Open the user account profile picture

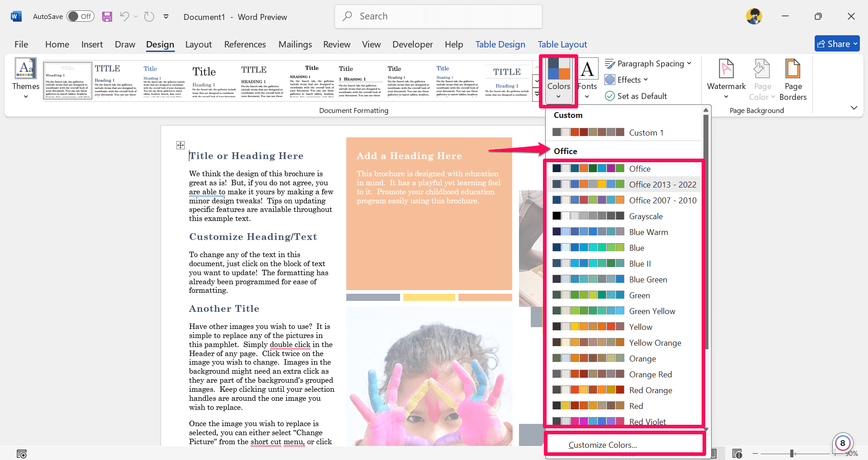(x=754, y=16)
